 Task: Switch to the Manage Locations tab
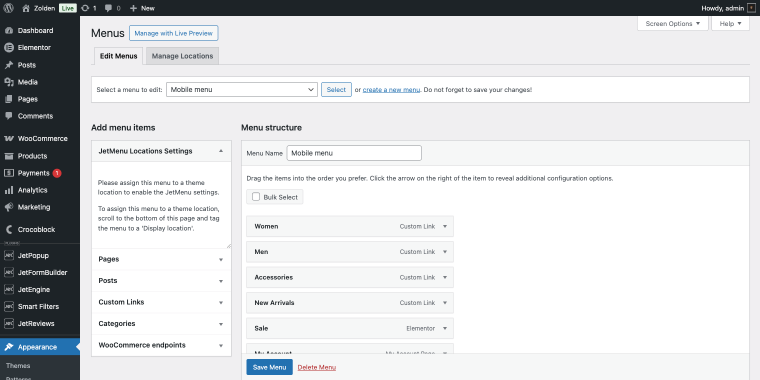coord(182,56)
